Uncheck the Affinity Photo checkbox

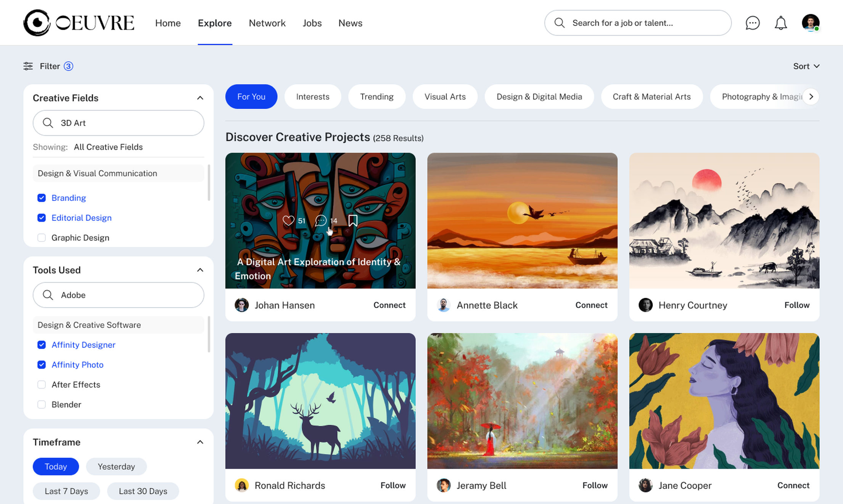(x=42, y=365)
